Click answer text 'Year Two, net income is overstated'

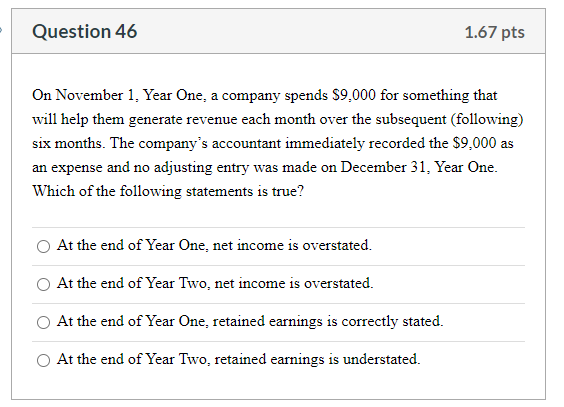click(260, 283)
